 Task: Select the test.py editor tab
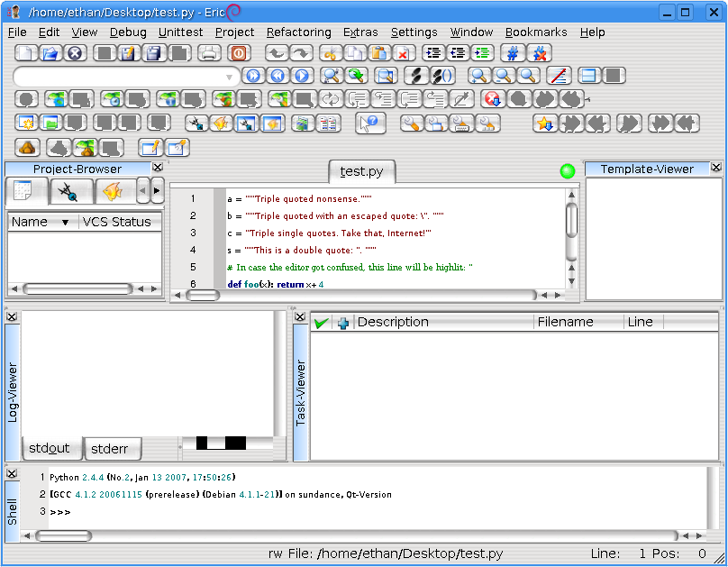(x=361, y=172)
